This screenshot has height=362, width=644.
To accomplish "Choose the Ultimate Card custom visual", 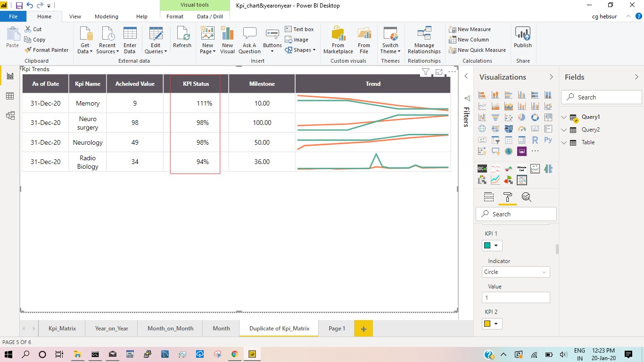I will [x=522, y=169].
